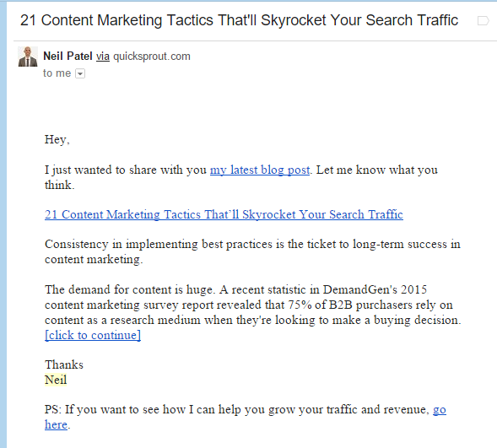Click the "here" link on the last line
The image size is (497, 448).
pos(56,424)
